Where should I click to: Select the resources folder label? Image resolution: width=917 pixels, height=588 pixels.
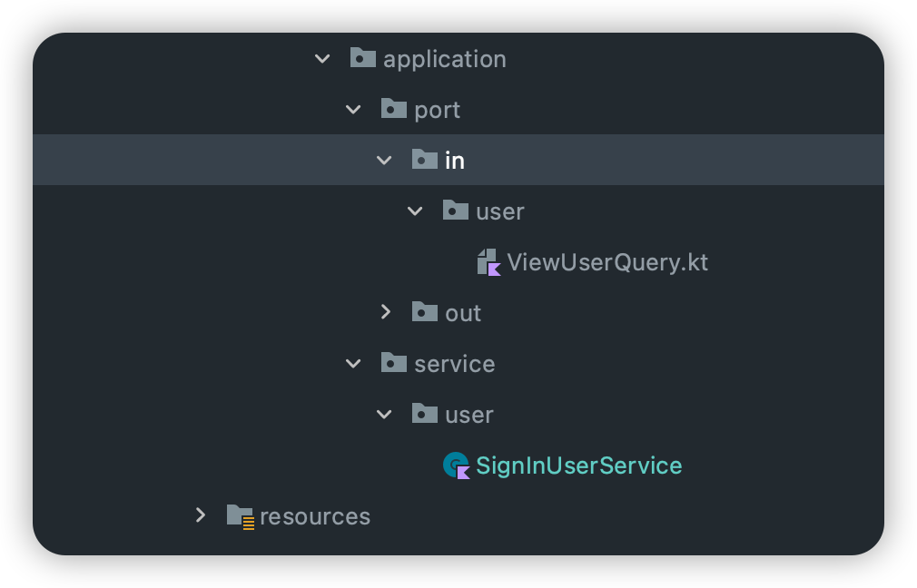(315, 517)
